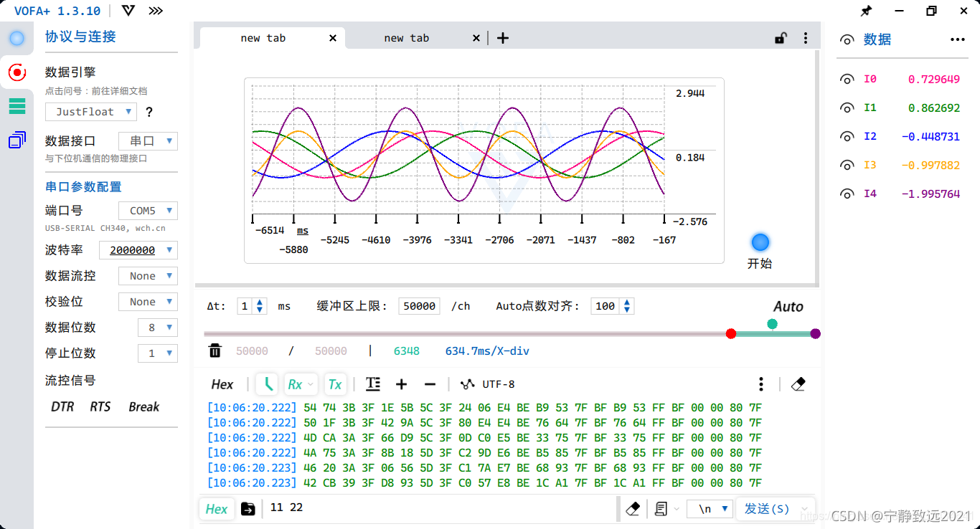Click the Auto点数对齐 100 stepper
The width and height of the screenshot is (980, 529).
pyautogui.click(x=613, y=306)
